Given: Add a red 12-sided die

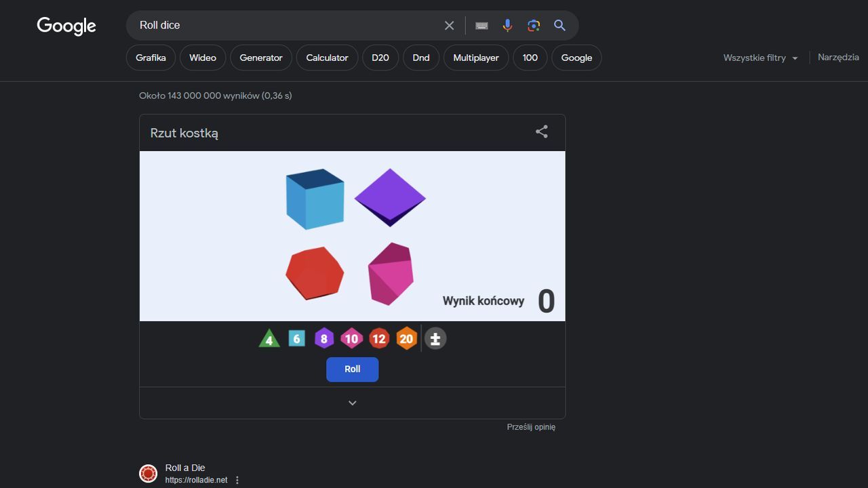Looking at the screenshot, I should click(379, 338).
